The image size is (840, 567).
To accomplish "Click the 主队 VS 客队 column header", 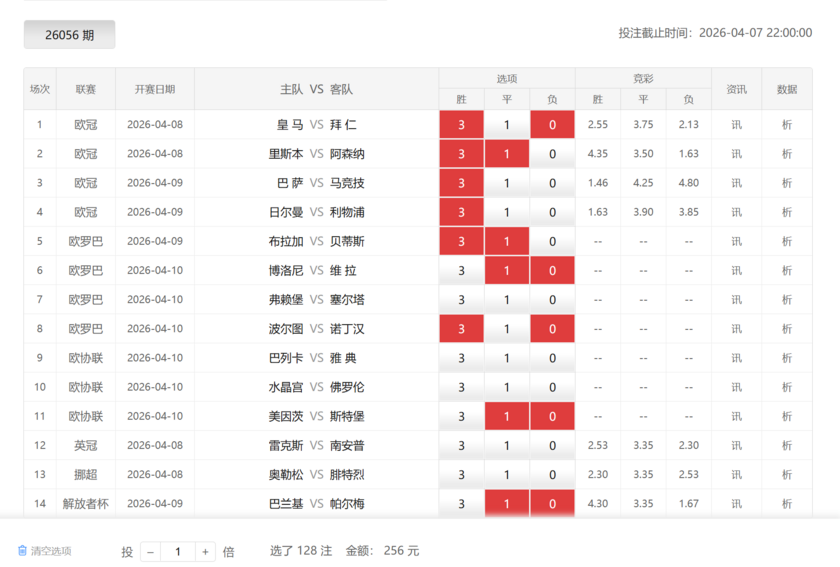I will (x=317, y=89).
